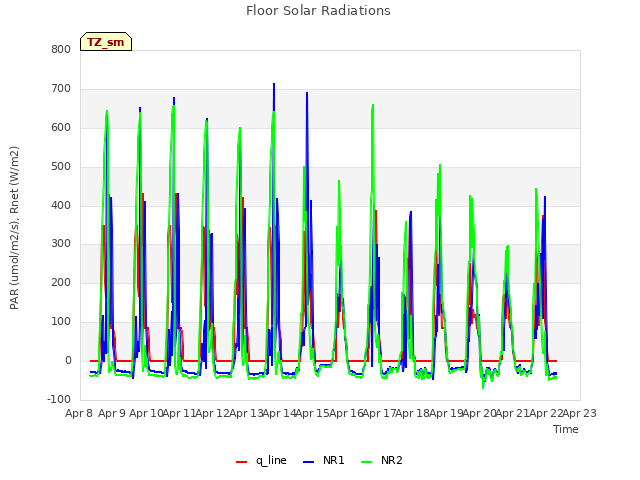Click the Apr 23 axis tick label
640x480 pixels.
[x=580, y=413]
